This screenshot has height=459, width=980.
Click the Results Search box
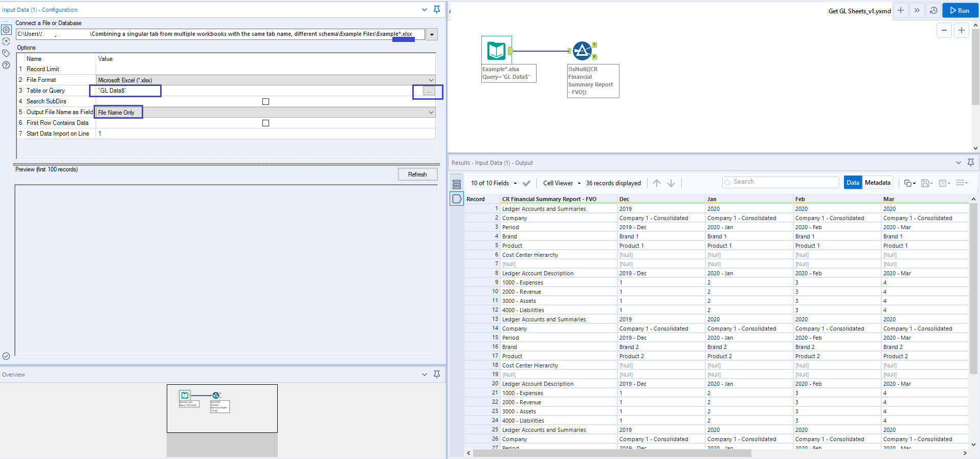click(781, 182)
